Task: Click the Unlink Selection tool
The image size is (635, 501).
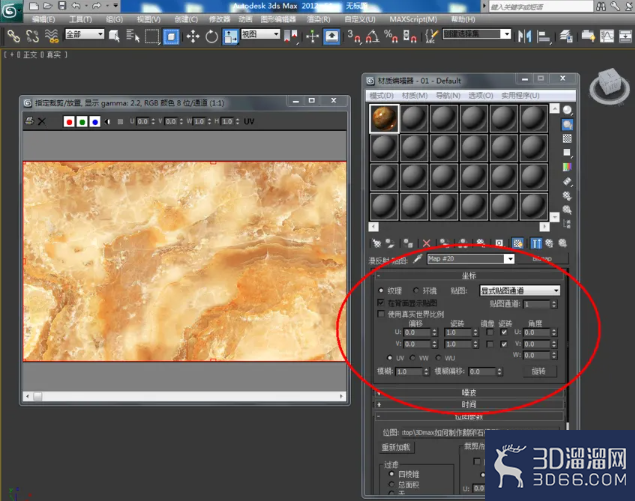Action: pos(32,36)
